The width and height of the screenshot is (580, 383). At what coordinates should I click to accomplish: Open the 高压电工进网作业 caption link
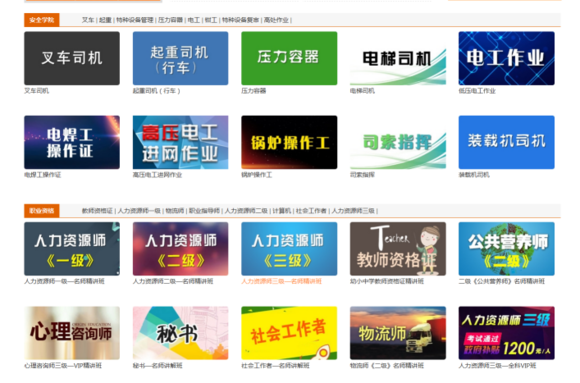[157, 175]
